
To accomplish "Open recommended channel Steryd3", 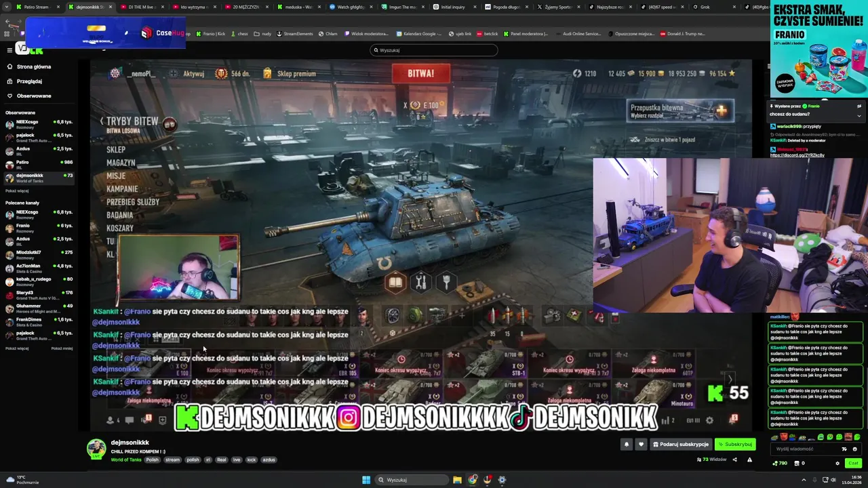I will click(x=39, y=295).
